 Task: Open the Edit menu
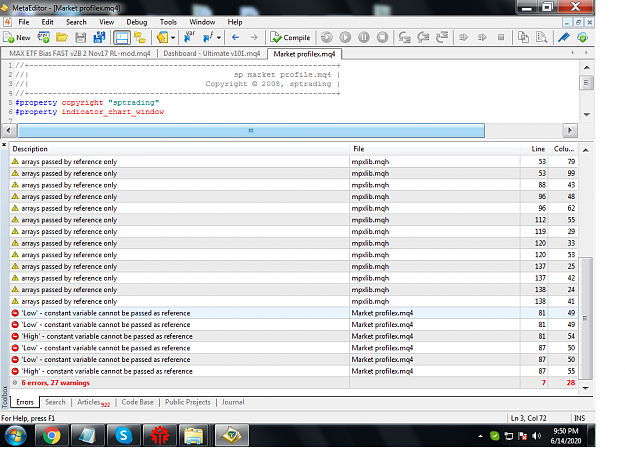(x=47, y=22)
